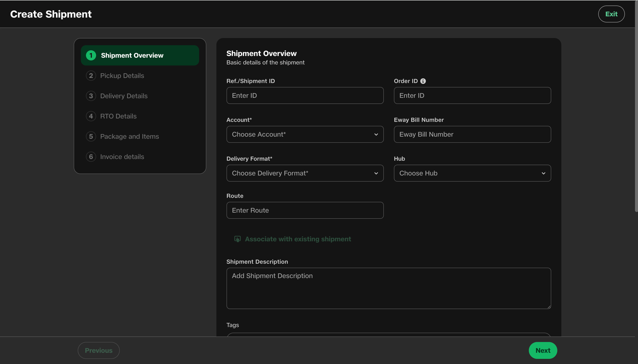This screenshot has height=364, width=638.
Task: Click the Account* label
Action: 239,120
